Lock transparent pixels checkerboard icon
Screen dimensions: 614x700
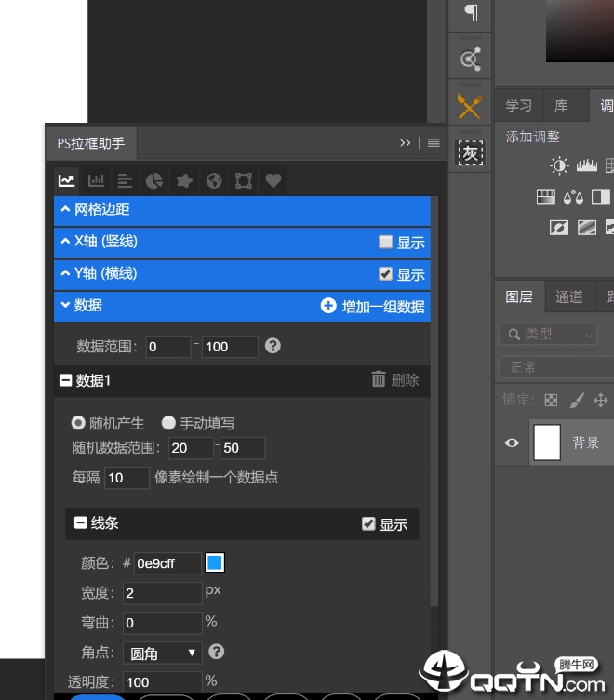(x=551, y=400)
